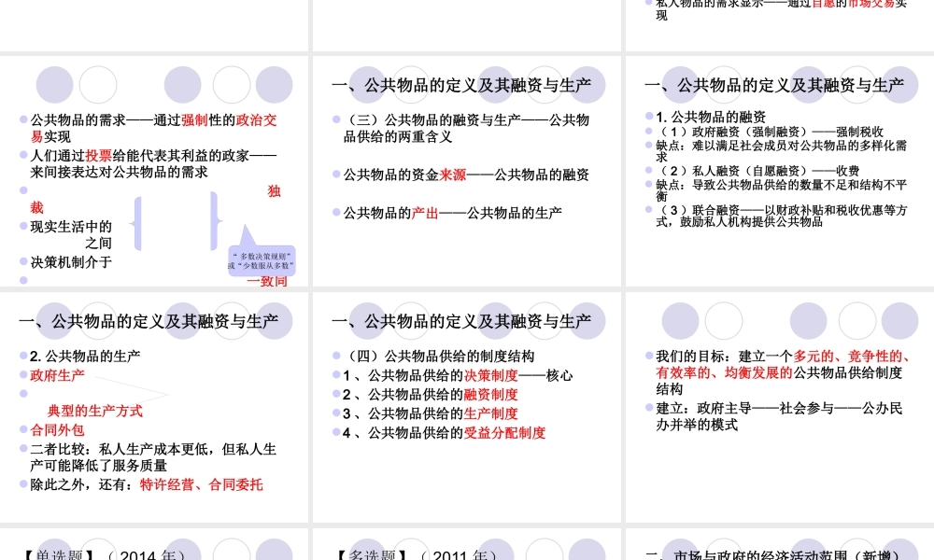Click the '多数决策规则' callout bubble
This screenshot has width=934, height=560.
point(262,260)
